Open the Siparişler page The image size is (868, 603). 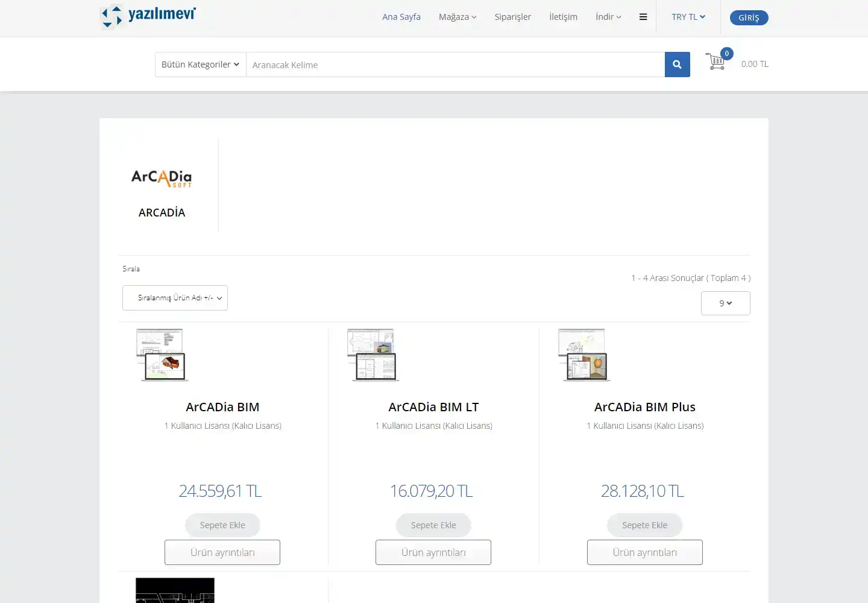pos(513,17)
